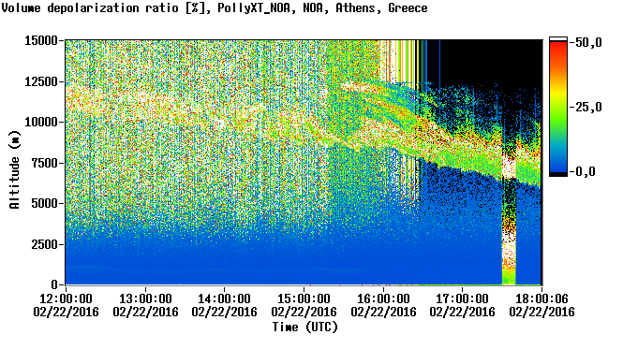Click the rotated Altitude (m) axis title

click(x=15, y=169)
